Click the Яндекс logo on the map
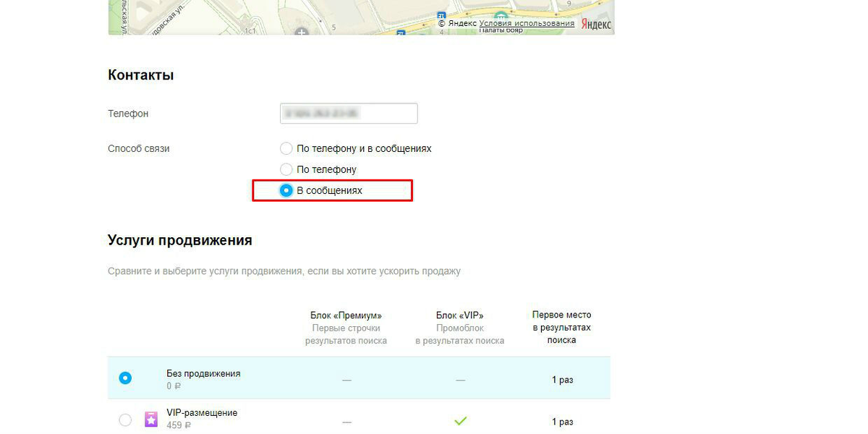The width and height of the screenshot is (868, 434). point(597,24)
